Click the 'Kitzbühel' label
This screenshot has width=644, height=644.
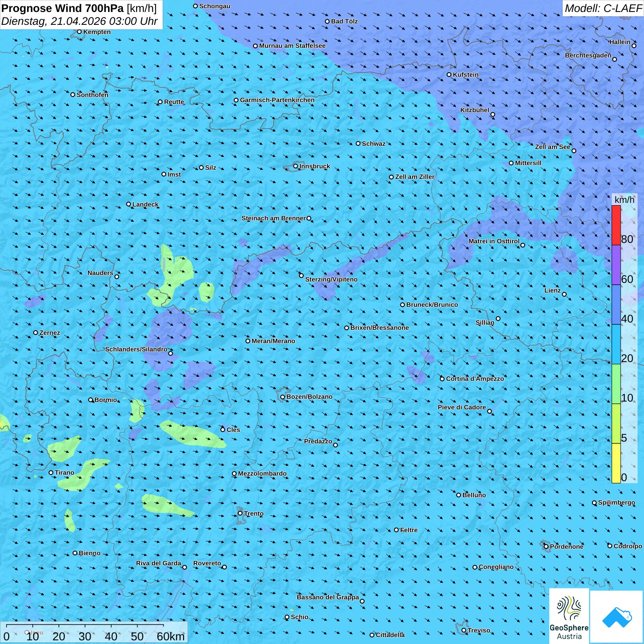pyautogui.click(x=475, y=110)
